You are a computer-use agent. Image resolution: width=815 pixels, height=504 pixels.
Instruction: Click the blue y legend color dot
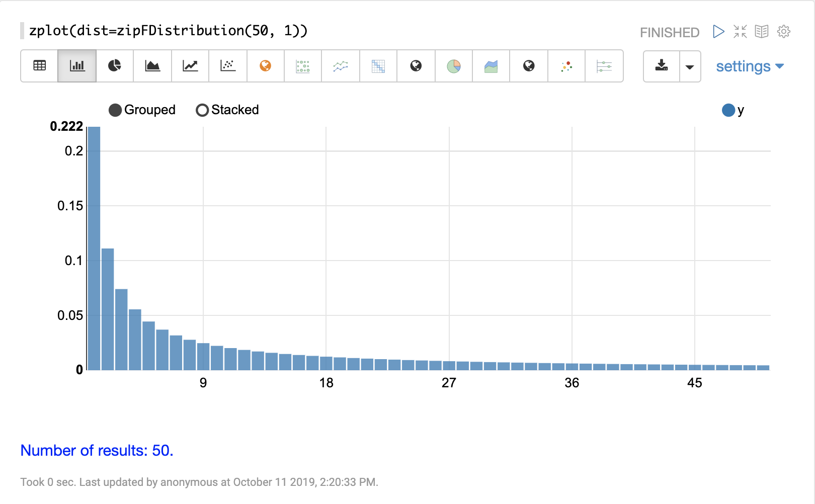(x=728, y=110)
